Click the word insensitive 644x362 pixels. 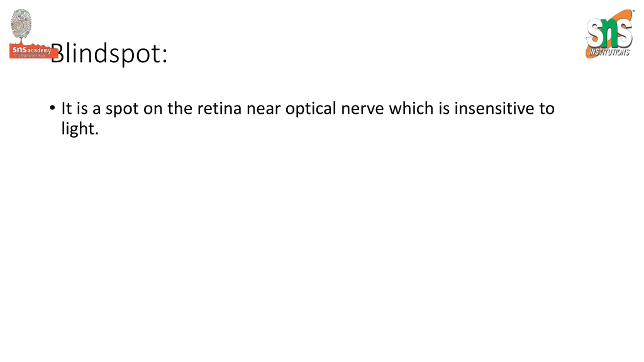point(494,108)
